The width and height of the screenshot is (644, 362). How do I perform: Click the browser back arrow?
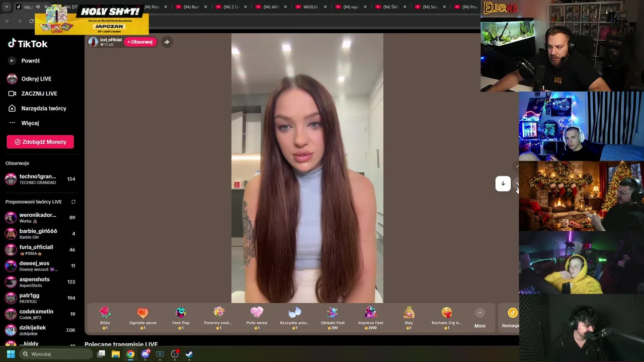click(7, 21)
